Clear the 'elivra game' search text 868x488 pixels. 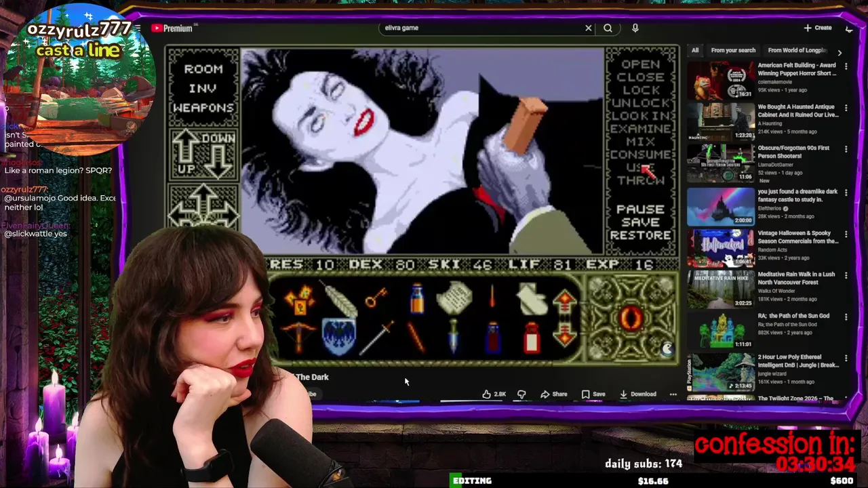(x=589, y=28)
